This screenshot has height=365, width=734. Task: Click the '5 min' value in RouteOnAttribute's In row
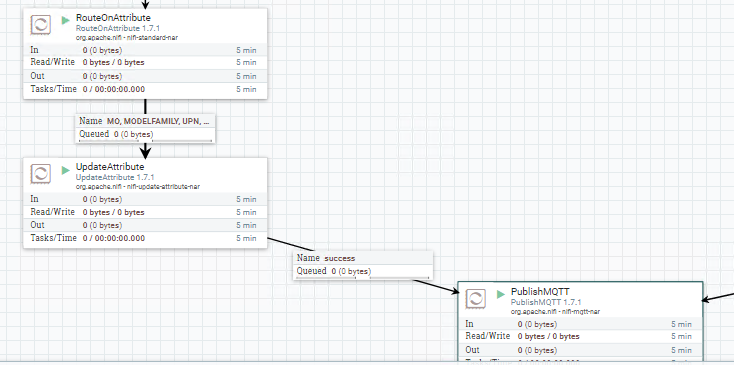(x=246, y=50)
